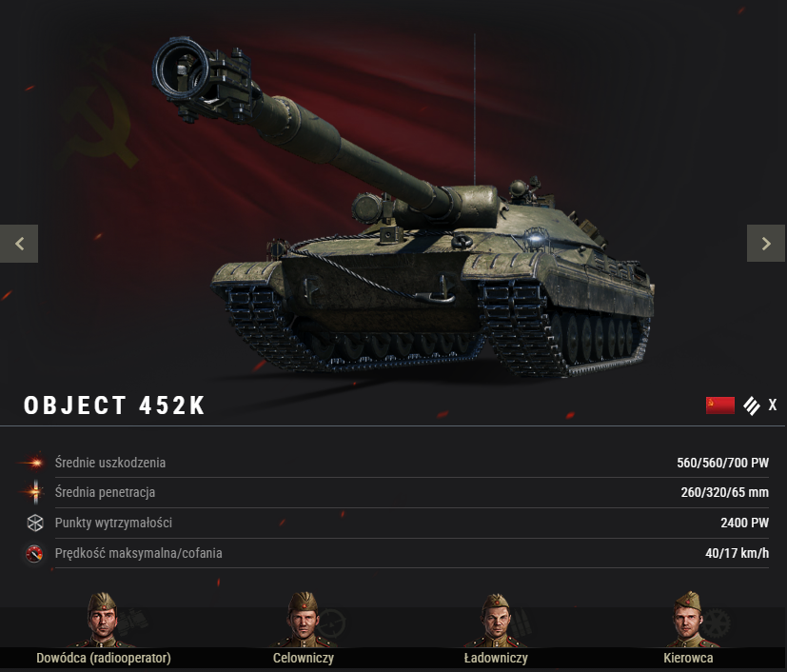Select the Ładowniczy loader portrait
Screen dimensions: 787x672
click(x=496, y=621)
